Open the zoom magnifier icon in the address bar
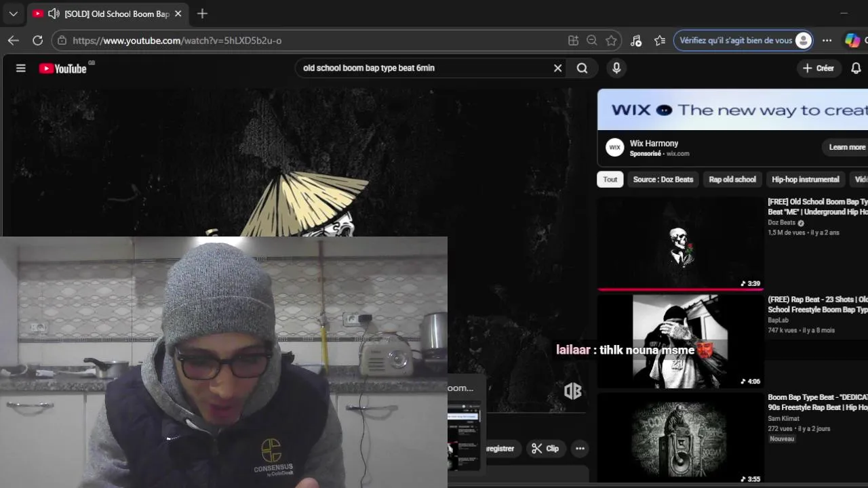868x488 pixels. point(592,41)
